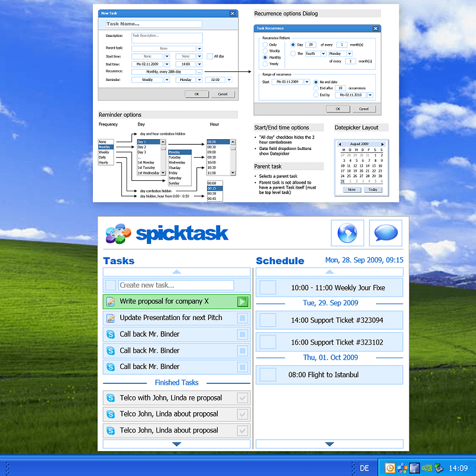This screenshot has height=476, width=476.
Task: Open the speech bubble chat icon
Action: (385, 233)
